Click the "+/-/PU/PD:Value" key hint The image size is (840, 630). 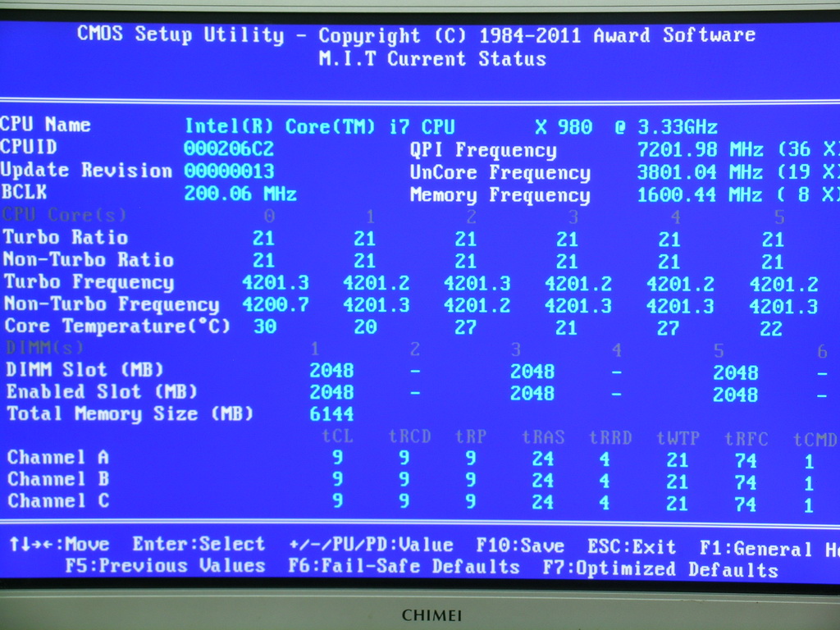click(372, 545)
